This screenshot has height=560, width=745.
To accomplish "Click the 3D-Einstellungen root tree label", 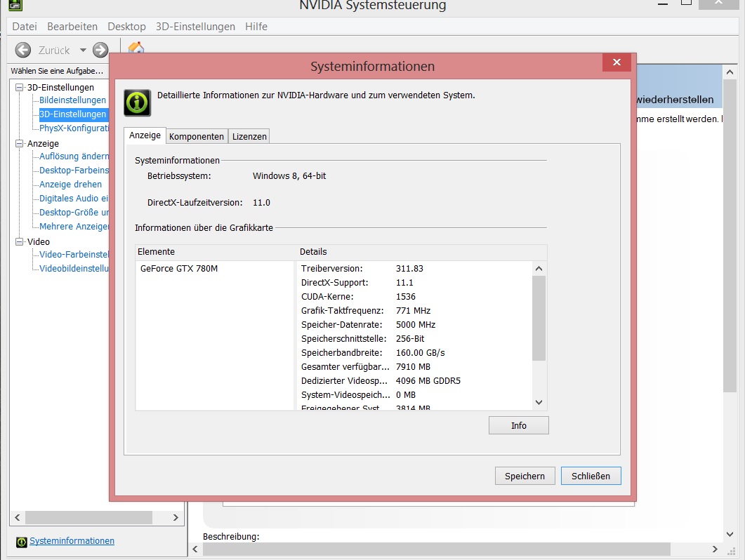I will 60,88.
